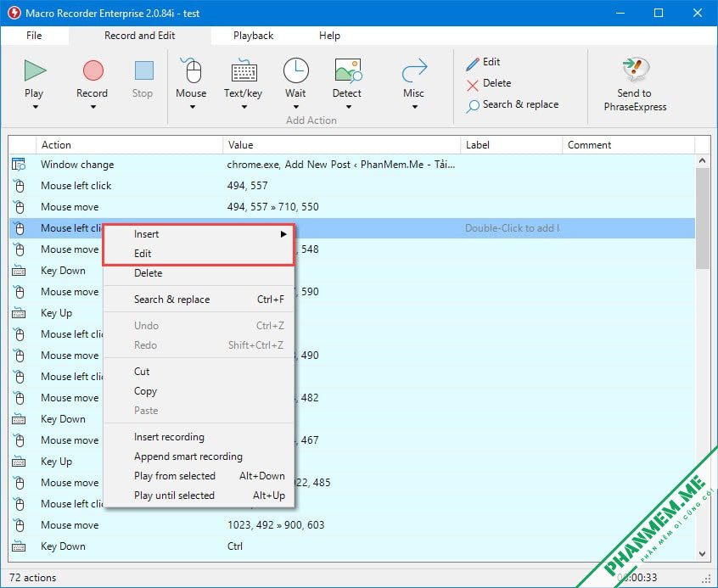Viewport: 718px width, 588px height.
Task: Click the Detect image icon
Action: (x=348, y=70)
